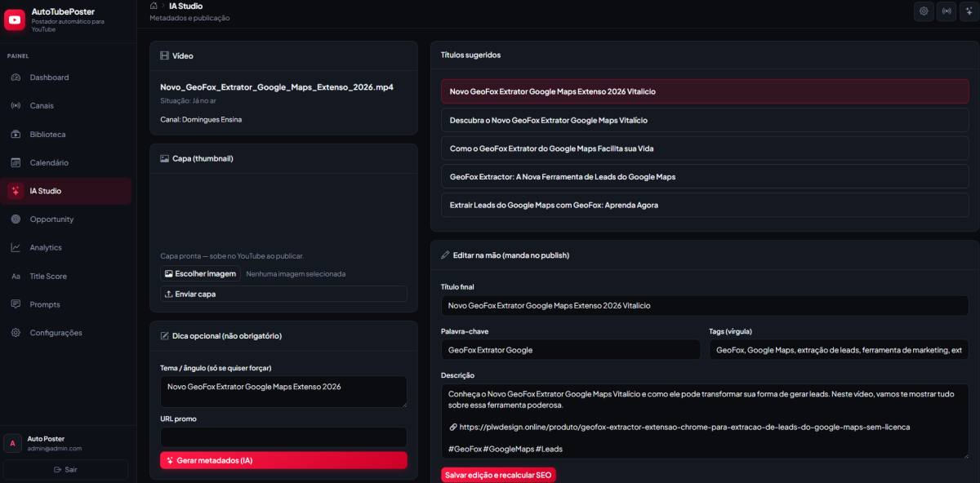Click the 'Editar na mão (manda no publish)' heading
980x483 pixels.
[x=511, y=255]
